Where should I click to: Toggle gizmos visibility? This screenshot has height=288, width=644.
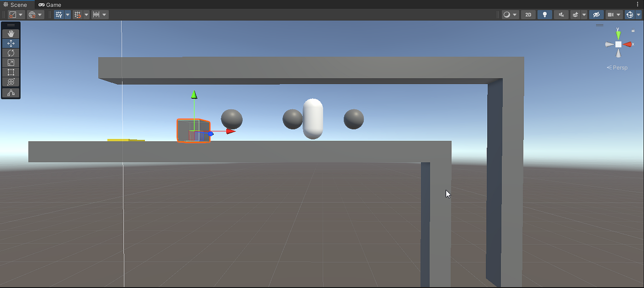[630, 15]
